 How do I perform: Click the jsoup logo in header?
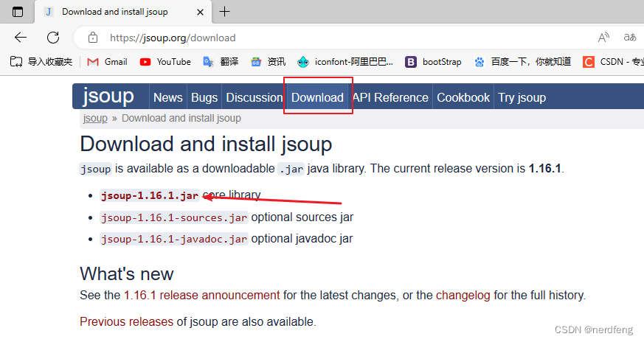coord(108,96)
